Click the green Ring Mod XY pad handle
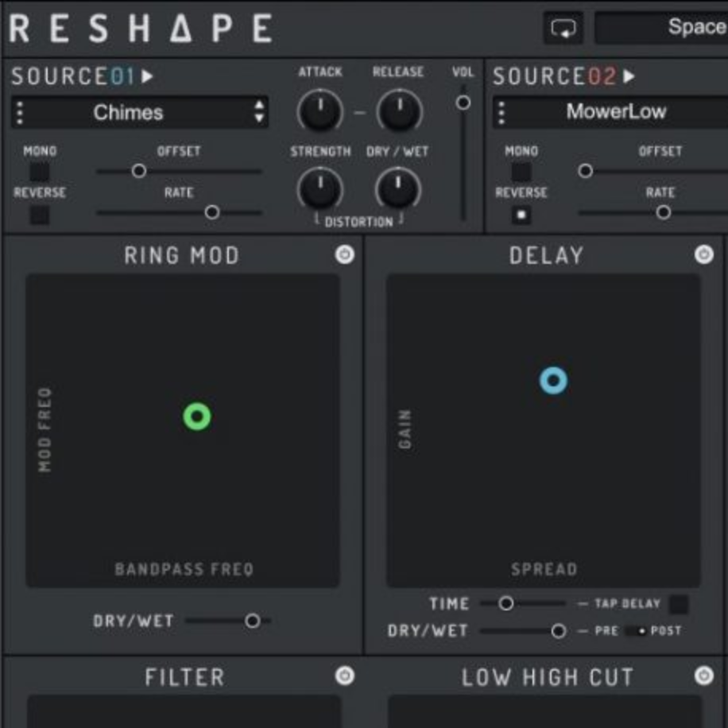Image resolution: width=728 pixels, height=728 pixels. click(197, 416)
